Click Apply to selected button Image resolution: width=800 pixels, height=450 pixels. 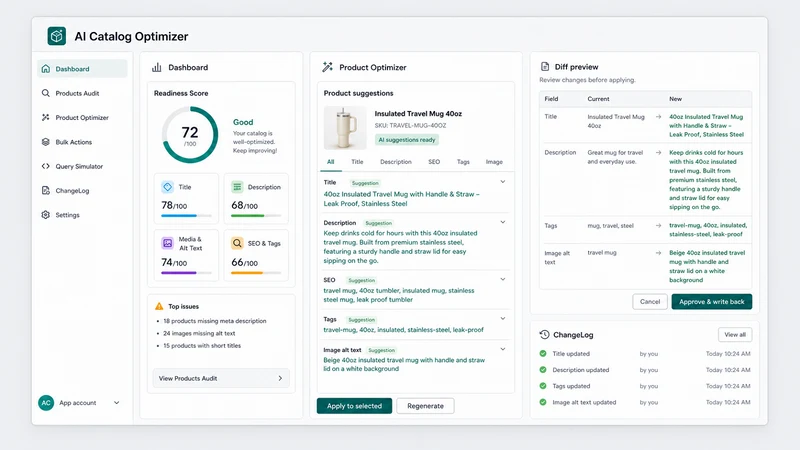[355, 406]
